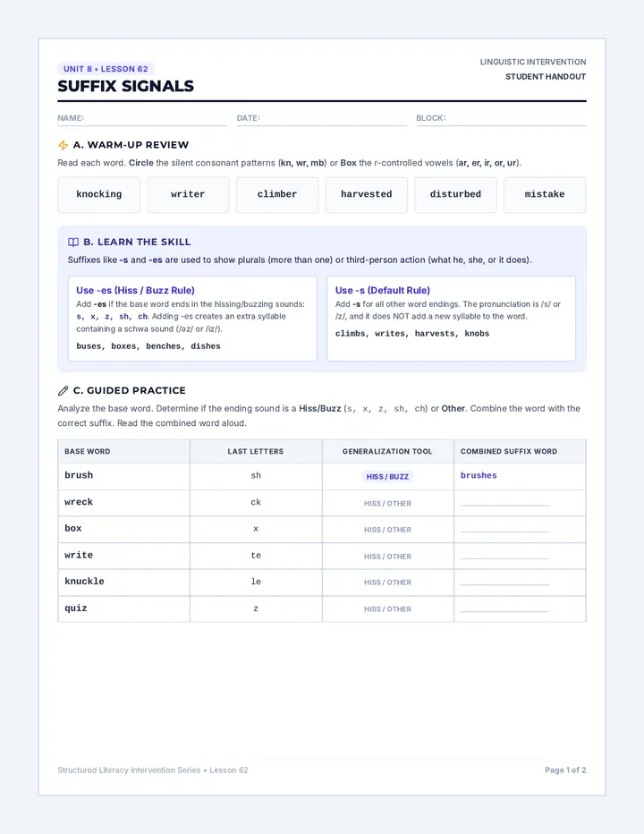
Task: Click the open book icon beside Learn the Skill
Action: (x=73, y=242)
